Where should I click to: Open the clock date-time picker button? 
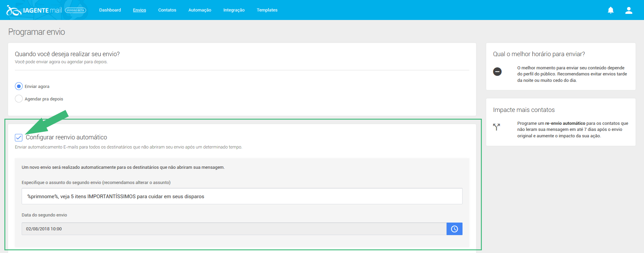click(x=454, y=229)
